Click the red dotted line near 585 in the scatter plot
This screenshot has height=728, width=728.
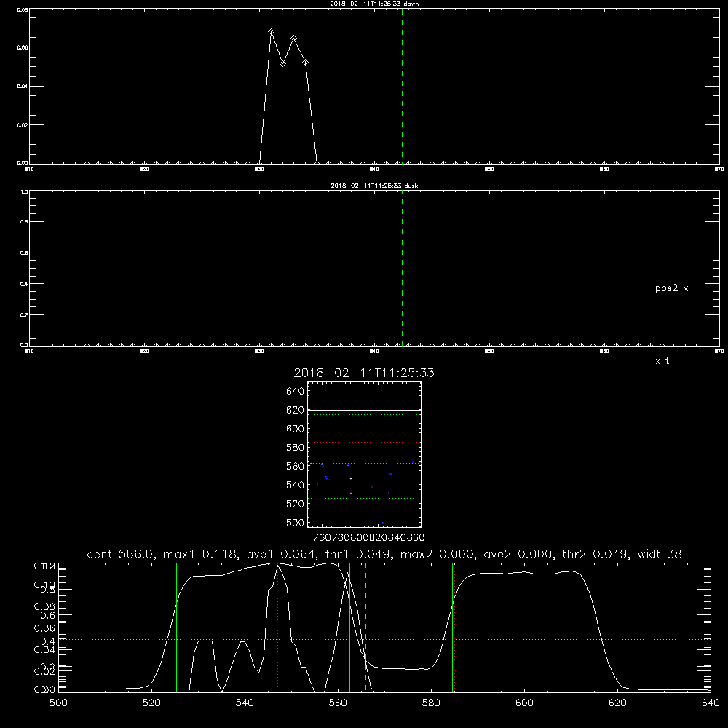(364, 443)
